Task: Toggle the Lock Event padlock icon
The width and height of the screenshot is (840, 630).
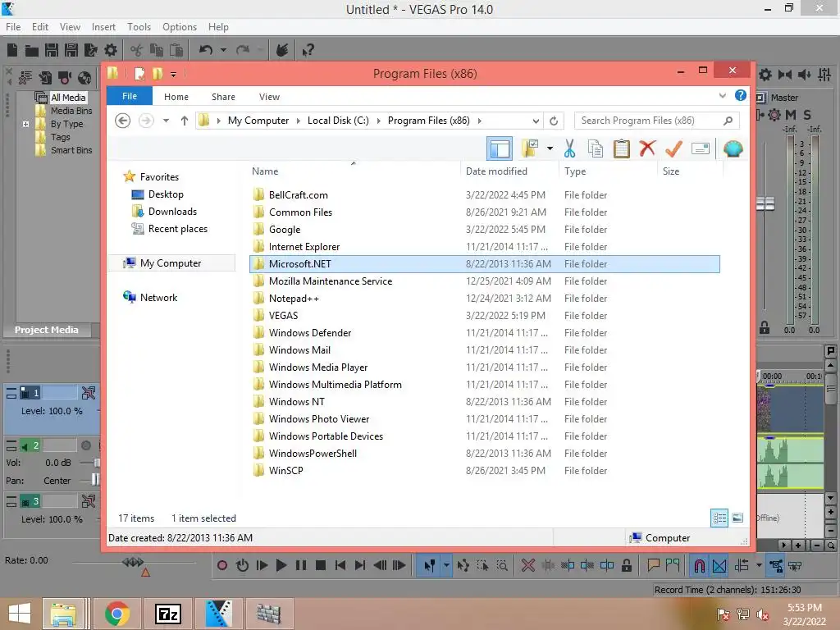Action: pos(626,565)
